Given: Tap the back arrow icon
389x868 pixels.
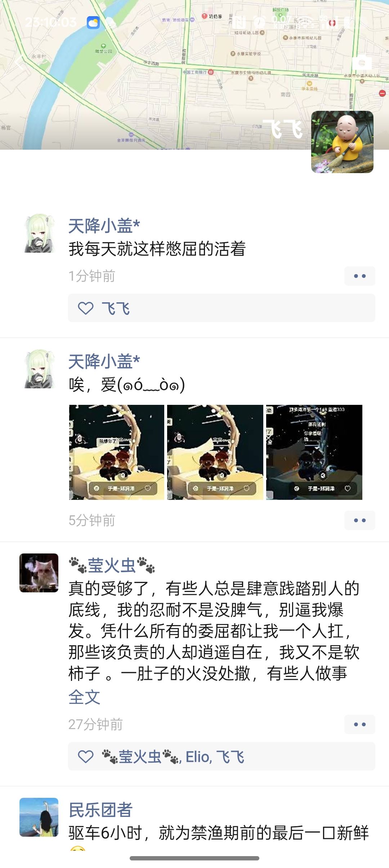Looking at the screenshot, I should click(19, 63).
